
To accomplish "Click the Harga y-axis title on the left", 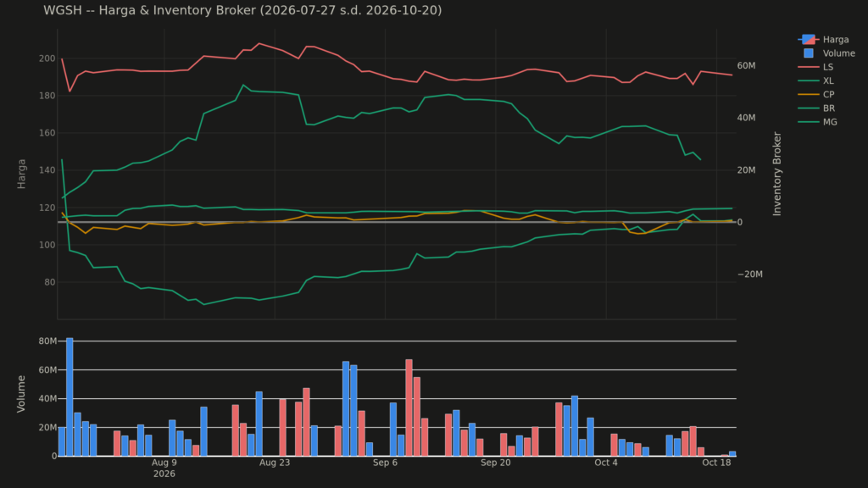I will (21, 174).
